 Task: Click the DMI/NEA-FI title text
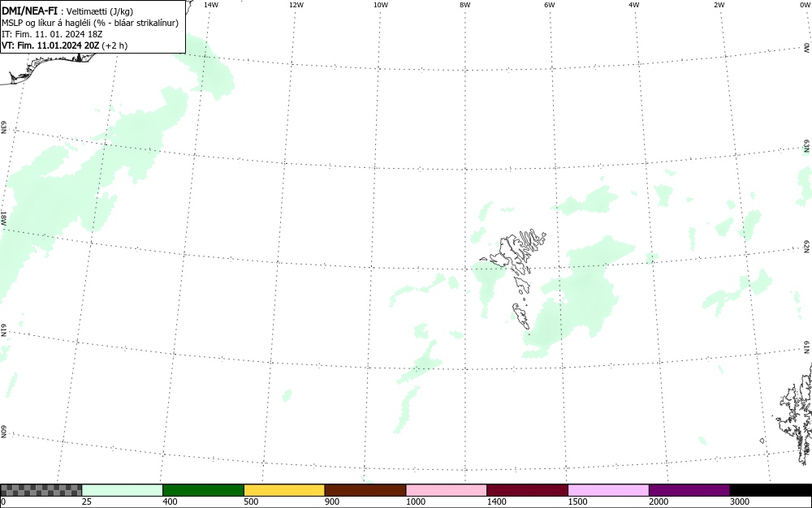pyautogui.click(x=29, y=11)
